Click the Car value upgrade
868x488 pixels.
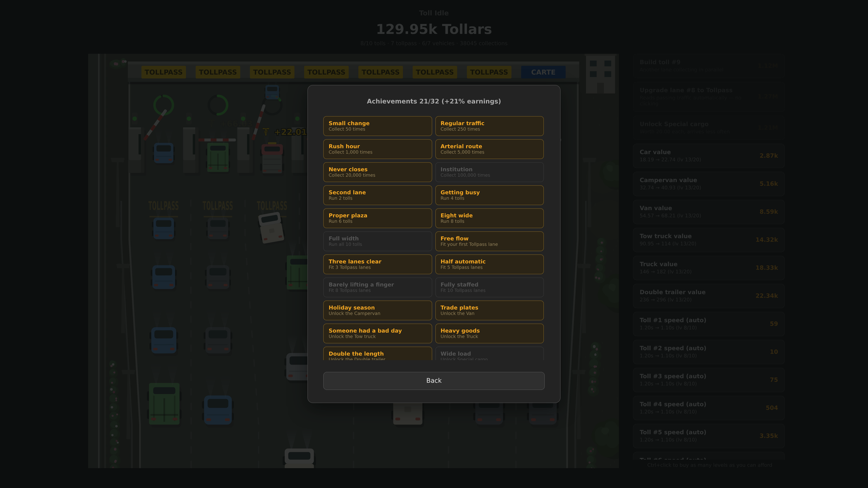pyautogui.click(x=708, y=156)
